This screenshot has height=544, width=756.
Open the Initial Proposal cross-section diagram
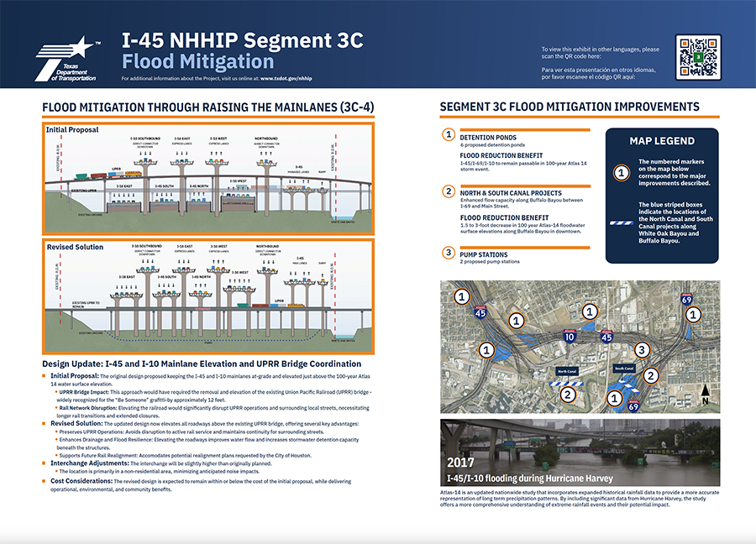click(208, 178)
